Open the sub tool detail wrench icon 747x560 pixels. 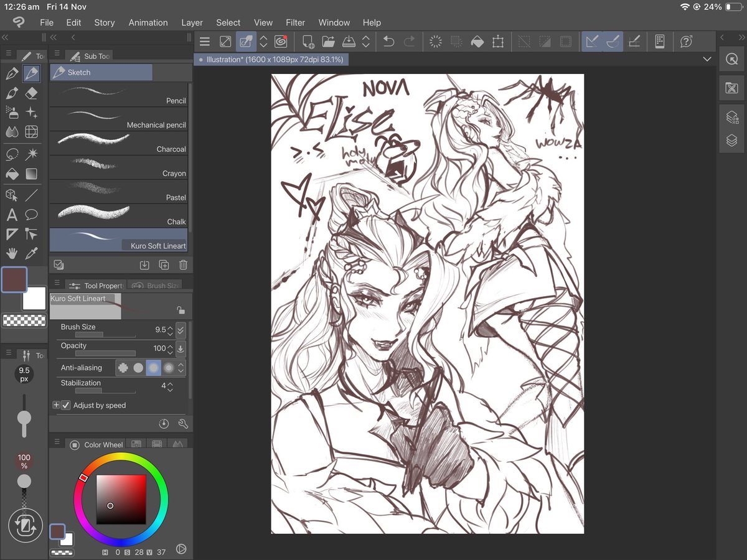(x=183, y=424)
